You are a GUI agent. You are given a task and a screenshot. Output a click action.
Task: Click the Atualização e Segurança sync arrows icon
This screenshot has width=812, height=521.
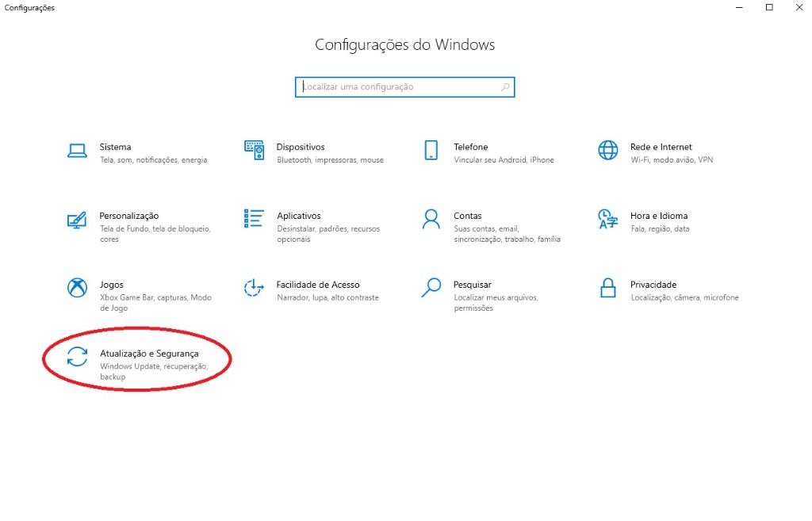tap(77, 357)
